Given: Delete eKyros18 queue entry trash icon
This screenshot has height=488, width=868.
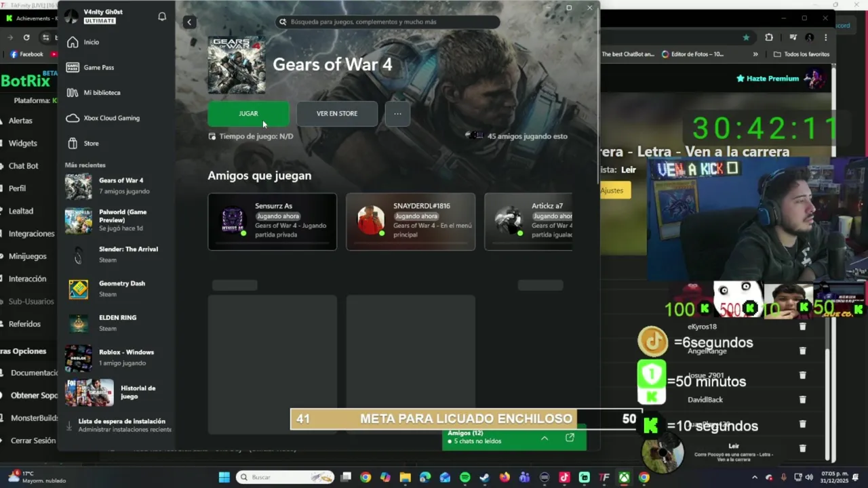Looking at the screenshot, I should click(802, 327).
